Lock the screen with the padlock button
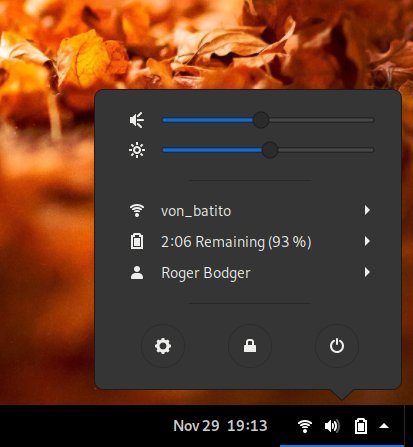 click(x=250, y=346)
